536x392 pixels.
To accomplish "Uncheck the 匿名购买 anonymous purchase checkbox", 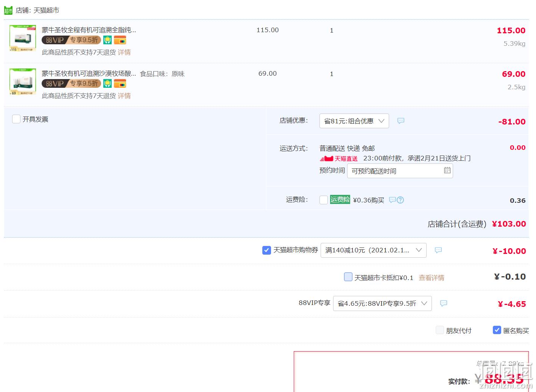I will [x=497, y=330].
